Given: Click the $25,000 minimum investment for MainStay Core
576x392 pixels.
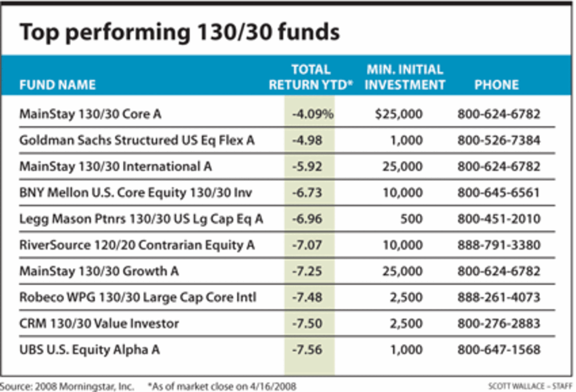Looking at the screenshot, I should 398,114.
